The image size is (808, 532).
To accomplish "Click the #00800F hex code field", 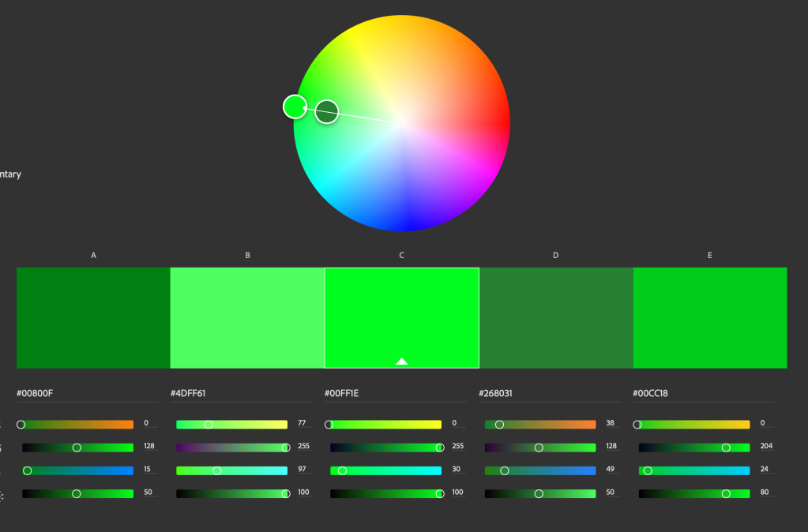I will tap(87, 393).
